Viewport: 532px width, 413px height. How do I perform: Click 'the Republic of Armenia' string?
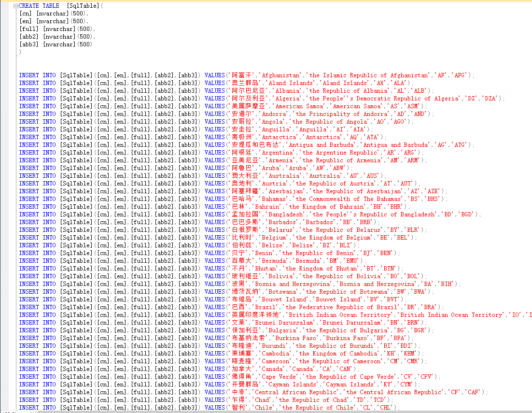[341, 160]
